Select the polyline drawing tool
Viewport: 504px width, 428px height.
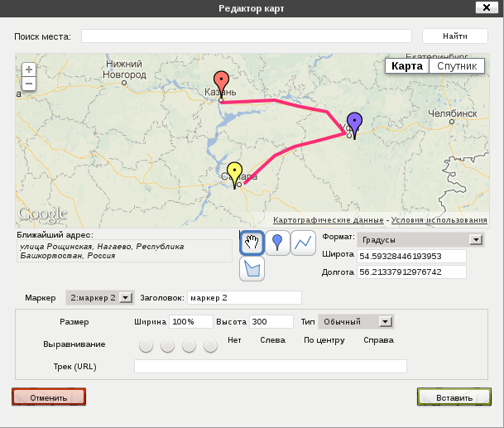[303, 243]
